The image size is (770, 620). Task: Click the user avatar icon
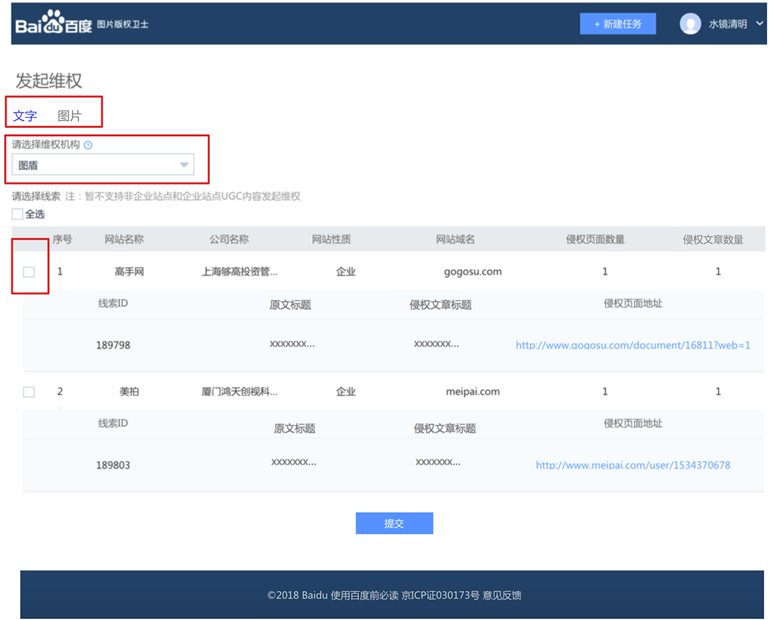tap(690, 24)
